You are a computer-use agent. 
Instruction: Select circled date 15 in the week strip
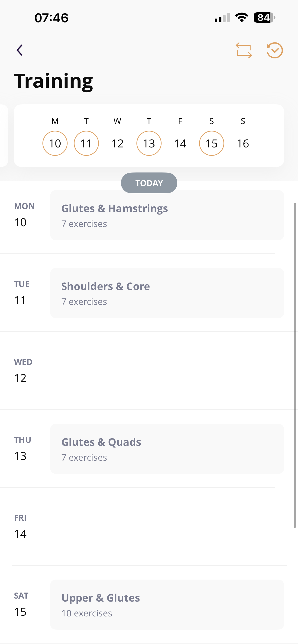point(211,143)
